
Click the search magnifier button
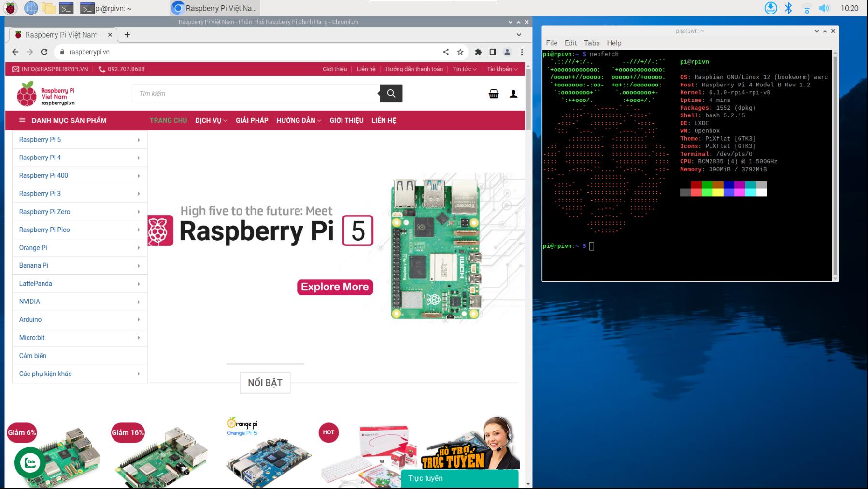(x=391, y=94)
